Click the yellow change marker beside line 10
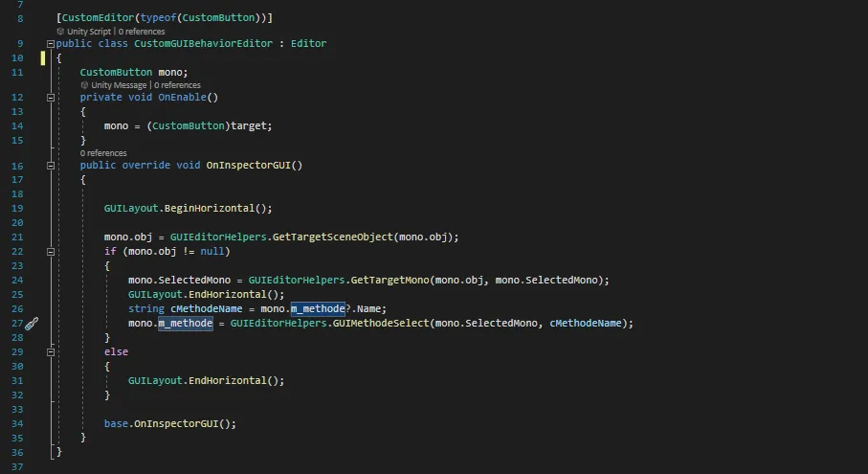Viewport: 868px width, 474px height. 43,58
